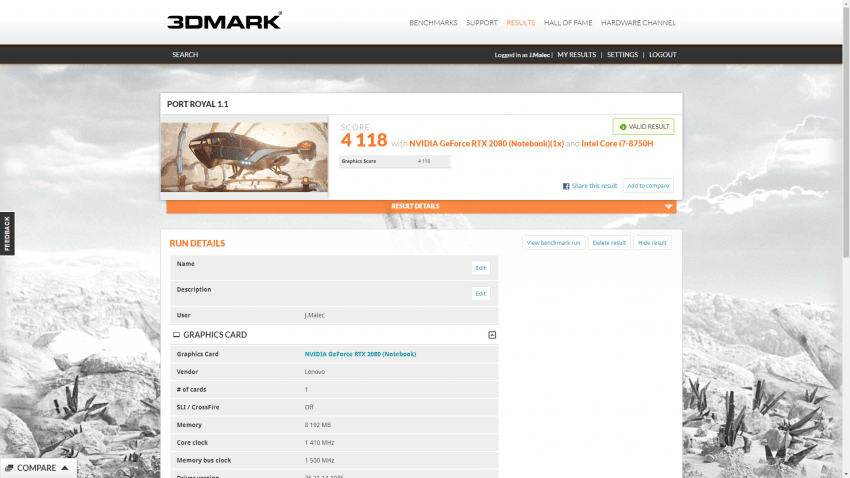Click the Run Details heading
The height and width of the screenshot is (478, 850).
(x=197, y=243)
